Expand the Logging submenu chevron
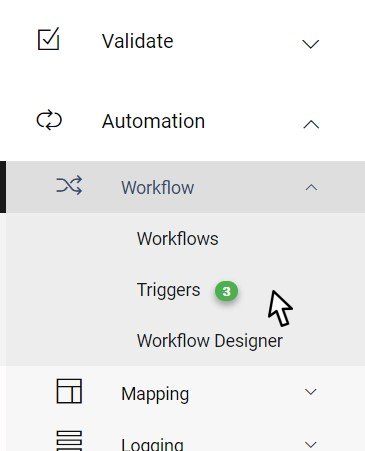This screenshot has height=451, width=365. click(x=311, y=444)
